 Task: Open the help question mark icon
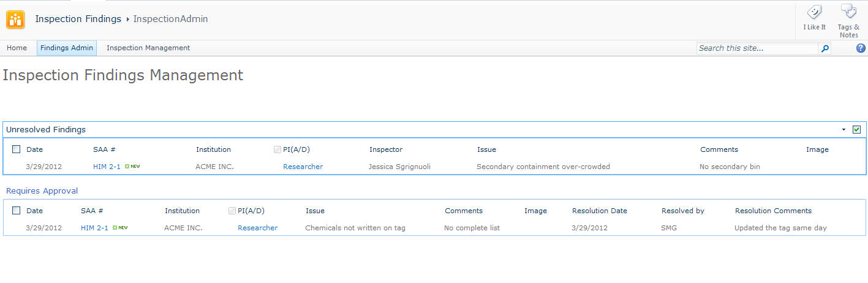pyautogui.click(x=861, y=48)
